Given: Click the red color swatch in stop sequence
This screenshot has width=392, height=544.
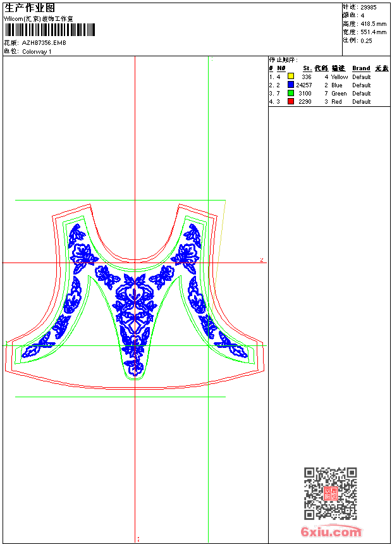Looking at the screenshot, I should point(291,101).
